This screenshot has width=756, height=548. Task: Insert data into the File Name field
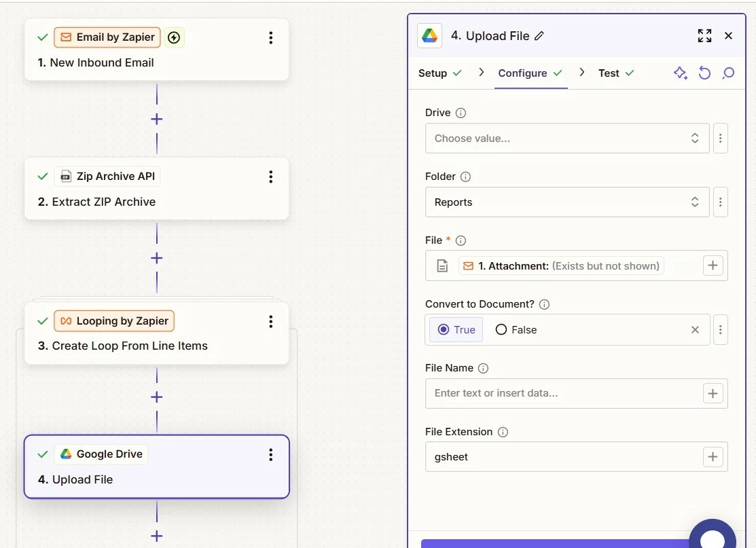[x=713, y=393]
